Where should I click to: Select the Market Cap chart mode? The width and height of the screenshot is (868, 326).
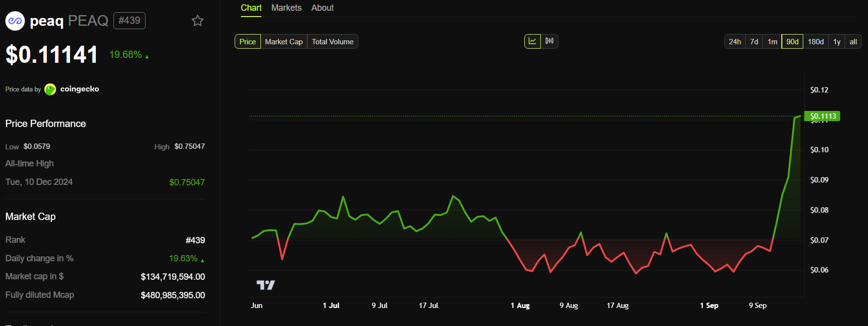pos(284,41)
